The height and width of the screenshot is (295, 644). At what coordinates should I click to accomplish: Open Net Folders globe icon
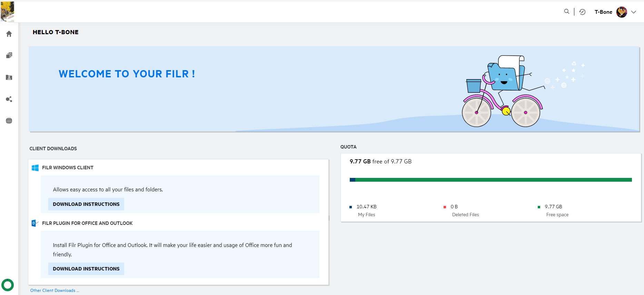click(x=9, y=121)
